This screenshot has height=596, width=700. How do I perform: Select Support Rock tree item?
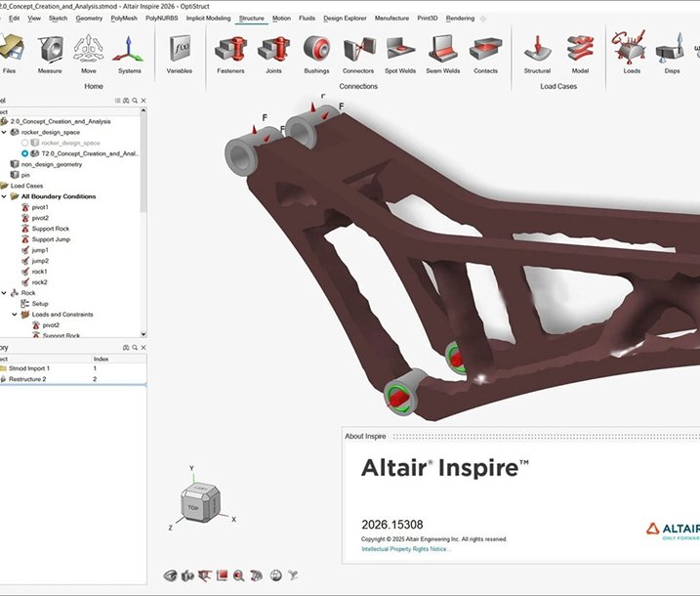point(51,229)
